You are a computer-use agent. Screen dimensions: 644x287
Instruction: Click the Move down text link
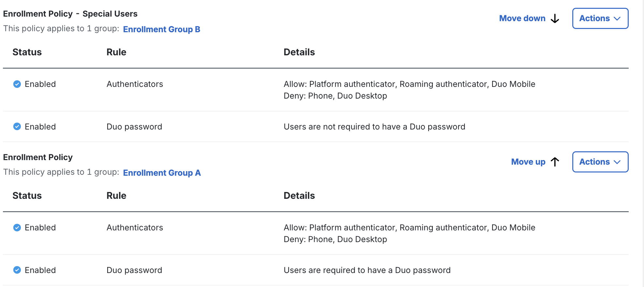point(522,19)
